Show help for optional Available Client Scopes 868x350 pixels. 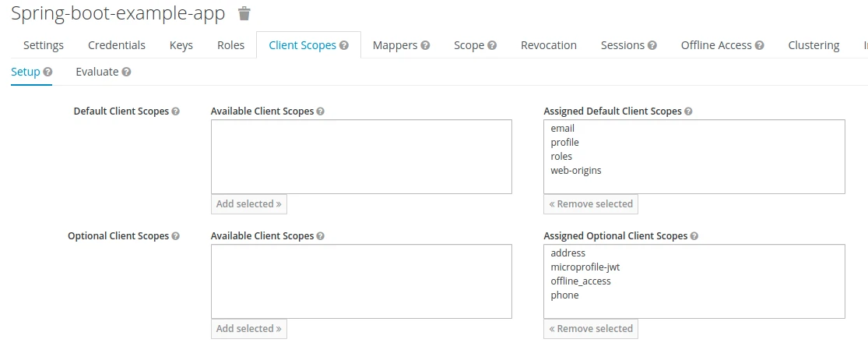[320, 235]
